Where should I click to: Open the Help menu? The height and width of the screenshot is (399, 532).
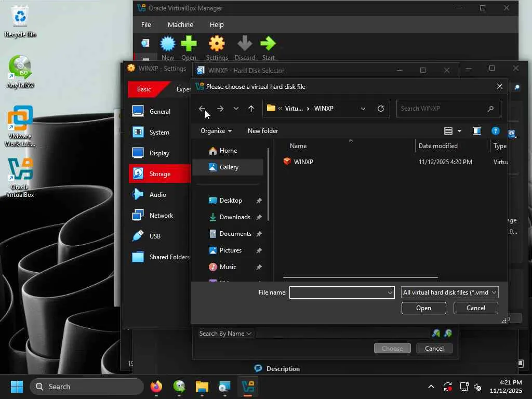point(217,25)
